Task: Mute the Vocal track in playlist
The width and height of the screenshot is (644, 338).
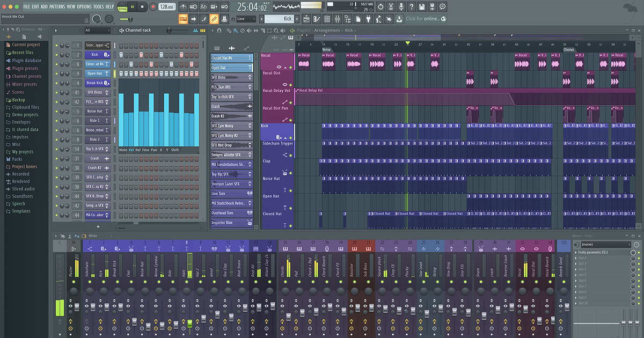Action: (x=291, y=68)
